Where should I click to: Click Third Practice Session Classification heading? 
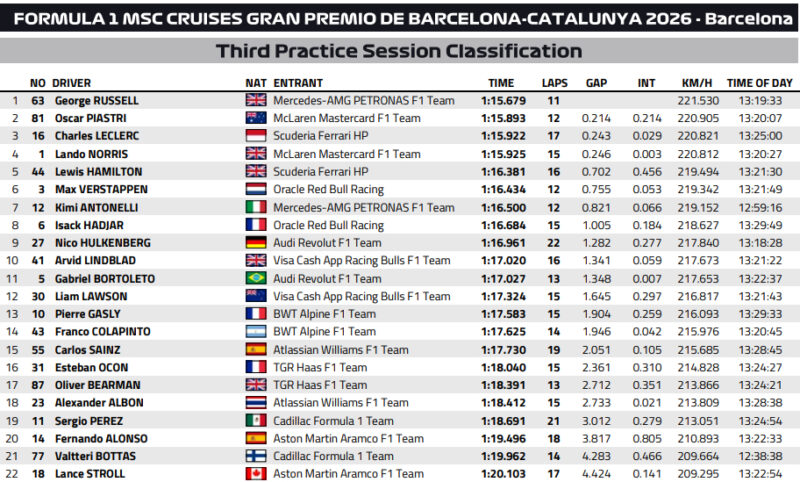pyautogui.click(x=399, y=51)
